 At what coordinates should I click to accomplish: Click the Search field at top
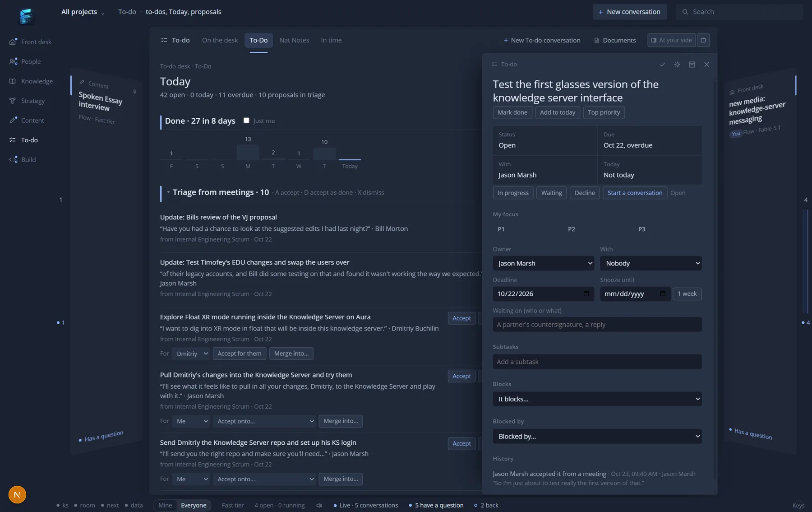pyautogui.click(x=739, y=12)
